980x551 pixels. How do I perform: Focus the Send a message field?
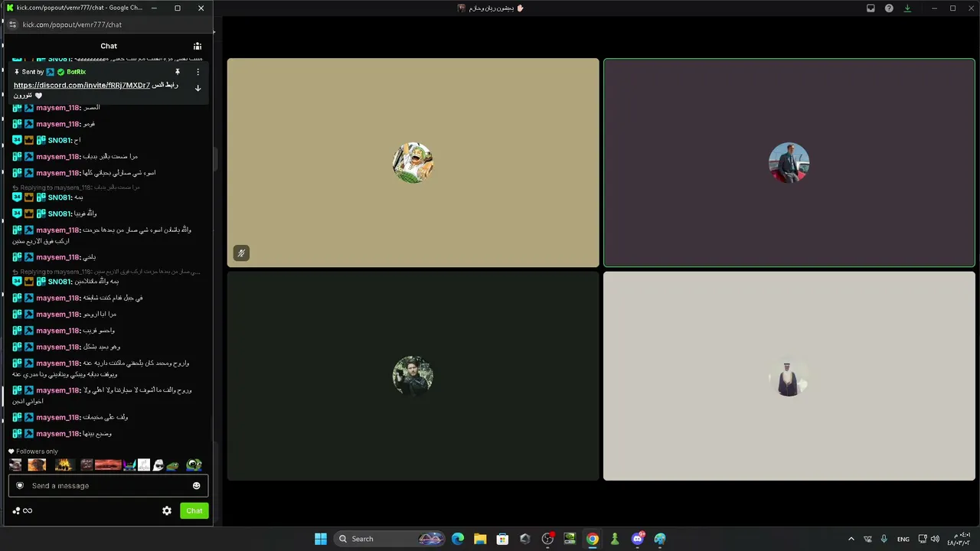pos(108,485)
